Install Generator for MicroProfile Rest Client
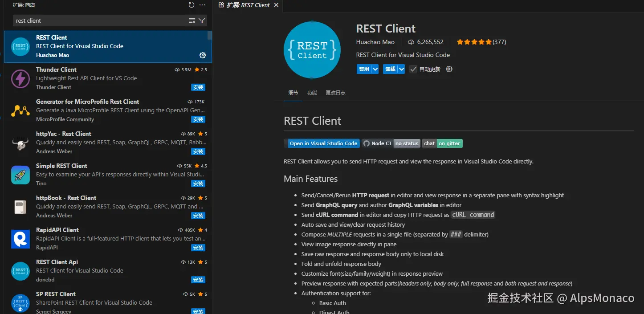Viewport: 644px width, 314px height. pyautogui.click(x=198, y=119)
